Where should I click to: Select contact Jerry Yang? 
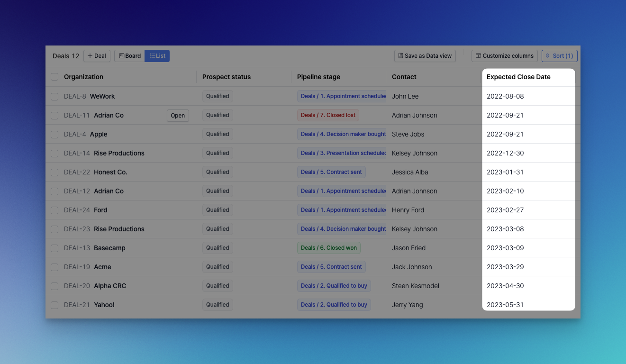pos(408,305)
